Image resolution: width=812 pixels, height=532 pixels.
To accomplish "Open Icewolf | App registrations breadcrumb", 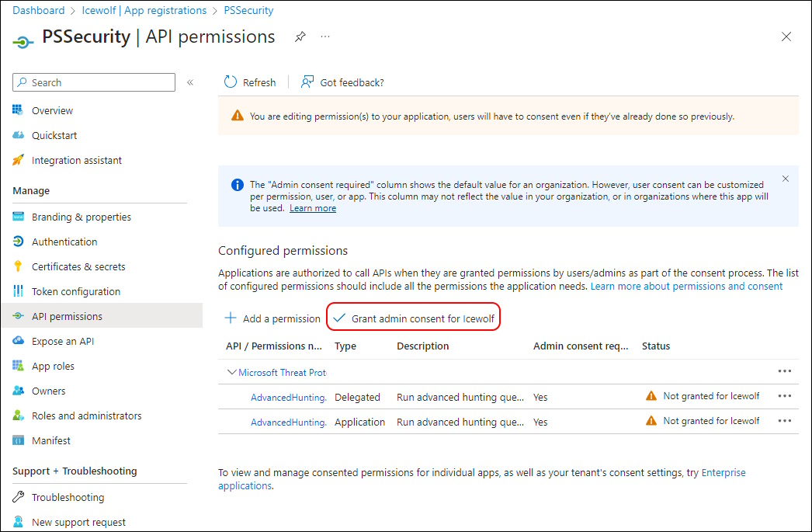I will pyautogui.click(x=144, y=10).
